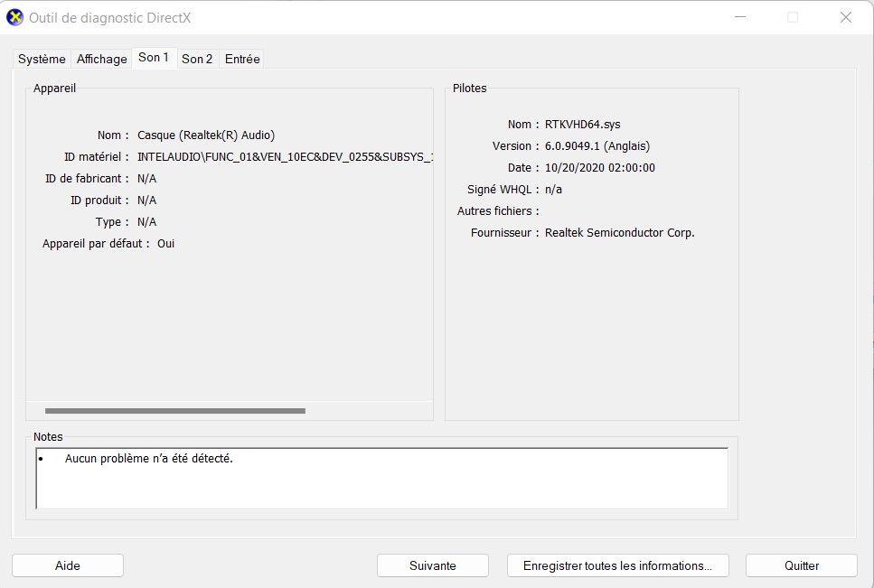Click the Appareil par défaut value Oui
The image size is (874, 588).
coord(165,244)
